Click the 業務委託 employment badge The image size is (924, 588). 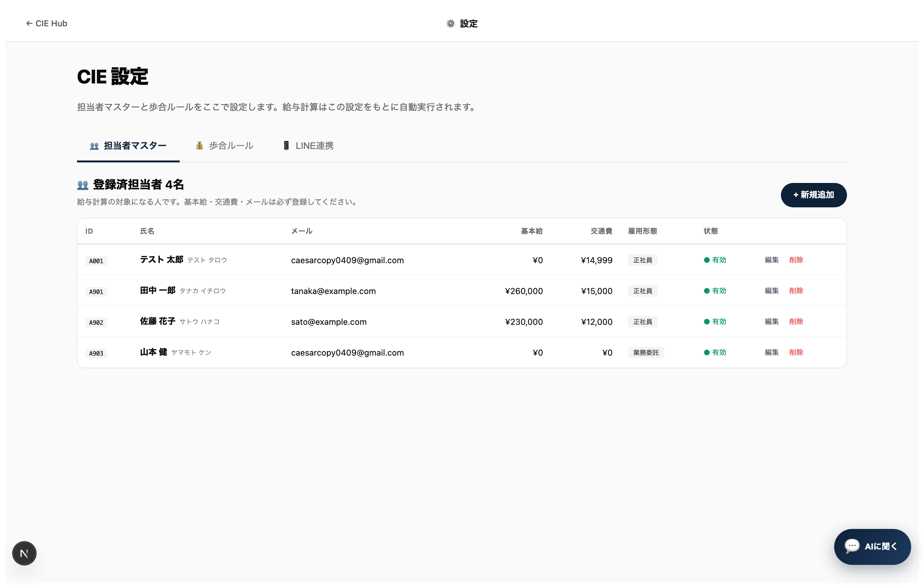[x=646, y=352]
